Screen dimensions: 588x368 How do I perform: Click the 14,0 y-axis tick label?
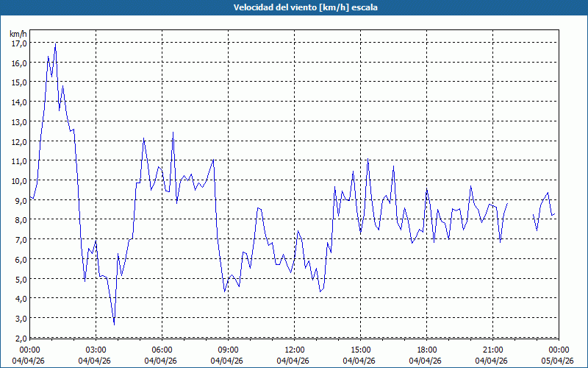(x=19, y=102)
